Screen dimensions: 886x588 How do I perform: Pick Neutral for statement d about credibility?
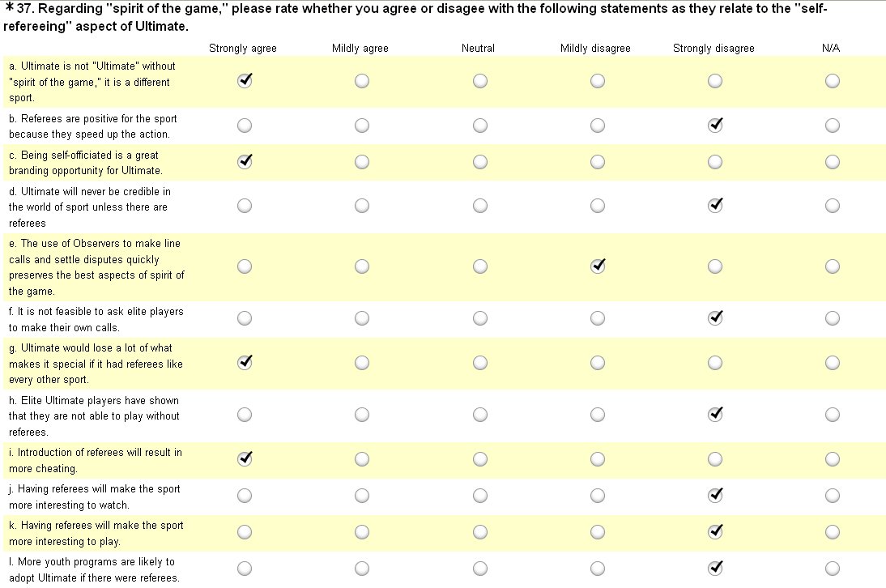click(x=479, y=206)
